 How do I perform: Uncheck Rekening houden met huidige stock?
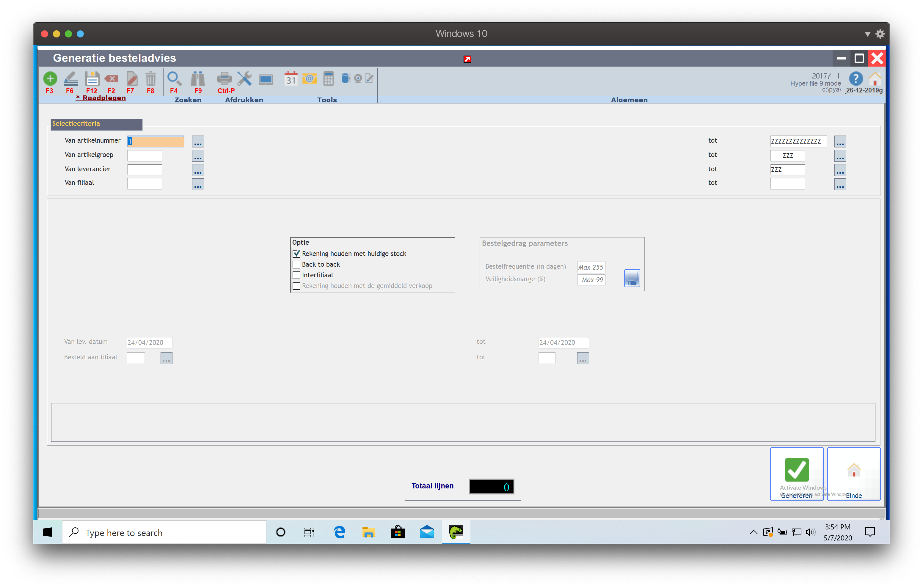click(x=296, y=254)
